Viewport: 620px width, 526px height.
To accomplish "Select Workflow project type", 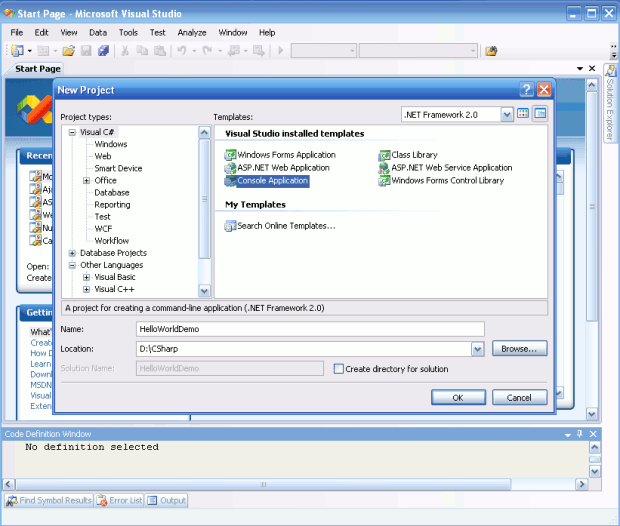I will pyautogui.click(x=112, y=241).
